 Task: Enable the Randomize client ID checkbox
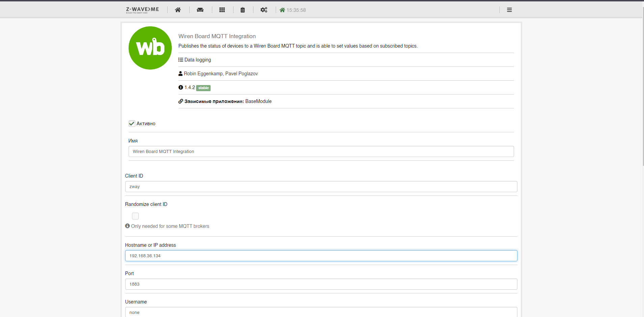(x=135, y=216)
